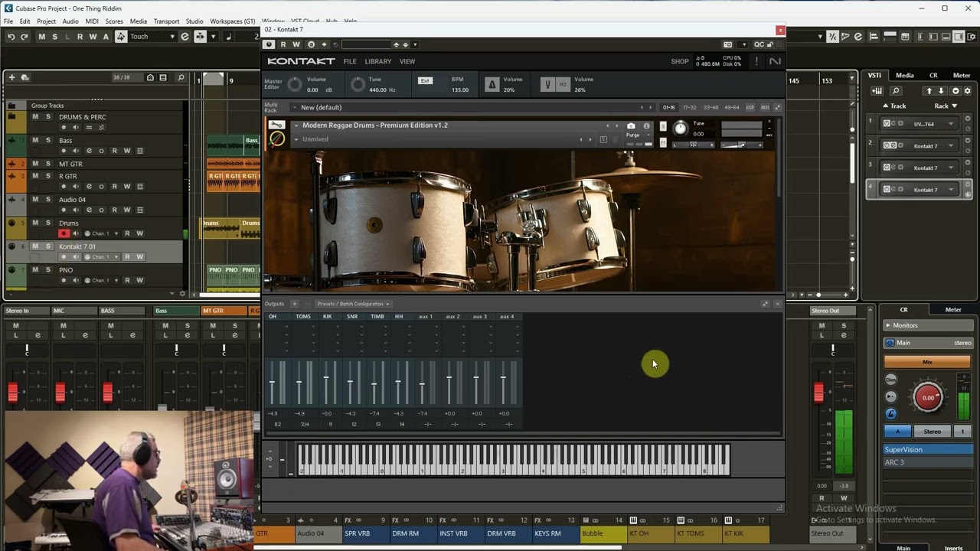Screen dimensions: 980x551
Task: Solo the DRUMS & PERC folder track
Action: point(47,117)
